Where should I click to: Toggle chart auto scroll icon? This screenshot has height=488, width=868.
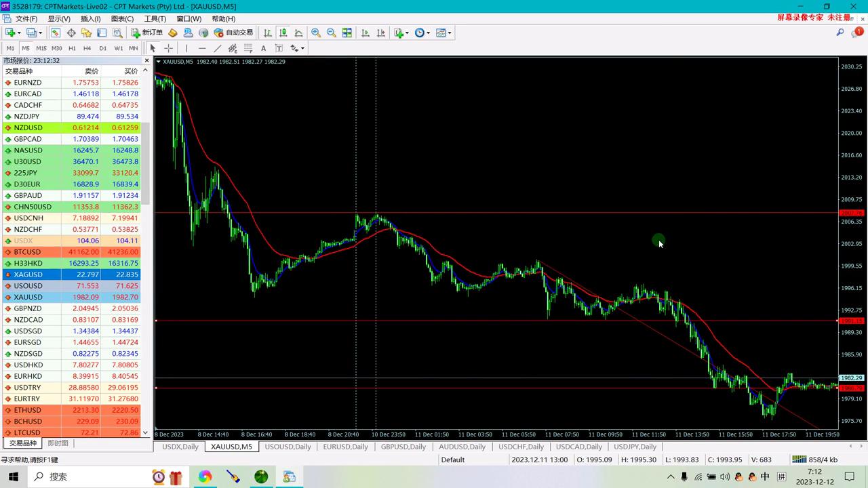tap(366, 33)
